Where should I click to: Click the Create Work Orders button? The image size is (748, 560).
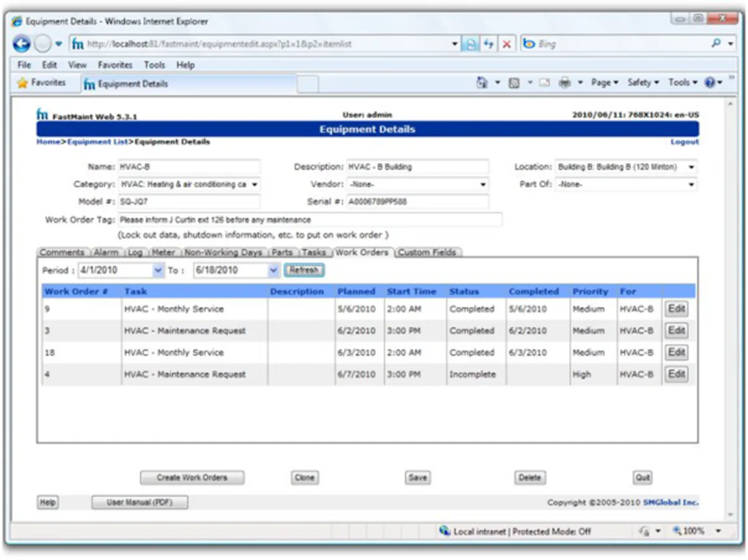[192, 478]
